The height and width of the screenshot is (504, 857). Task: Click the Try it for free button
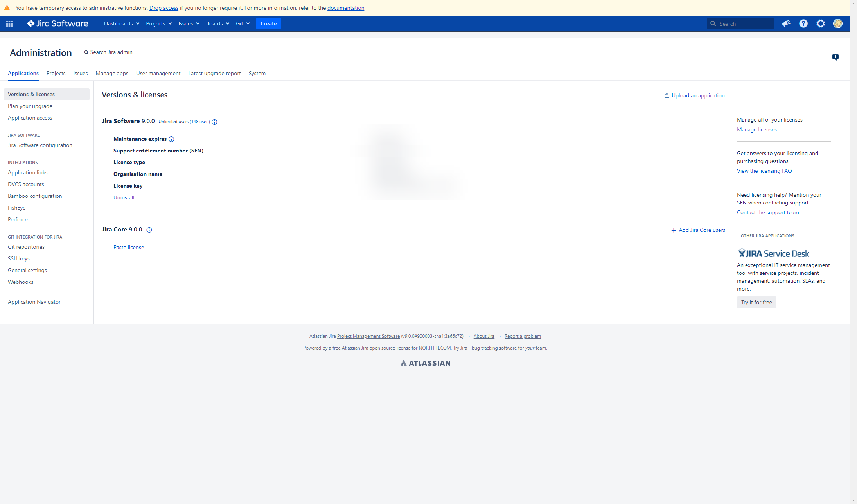[756, 302]
